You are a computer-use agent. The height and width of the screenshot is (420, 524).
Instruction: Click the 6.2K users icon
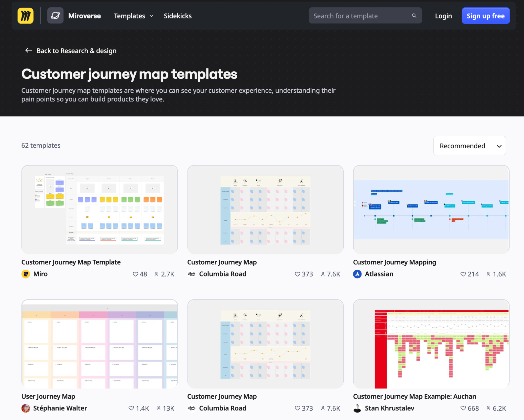point(488,408)
